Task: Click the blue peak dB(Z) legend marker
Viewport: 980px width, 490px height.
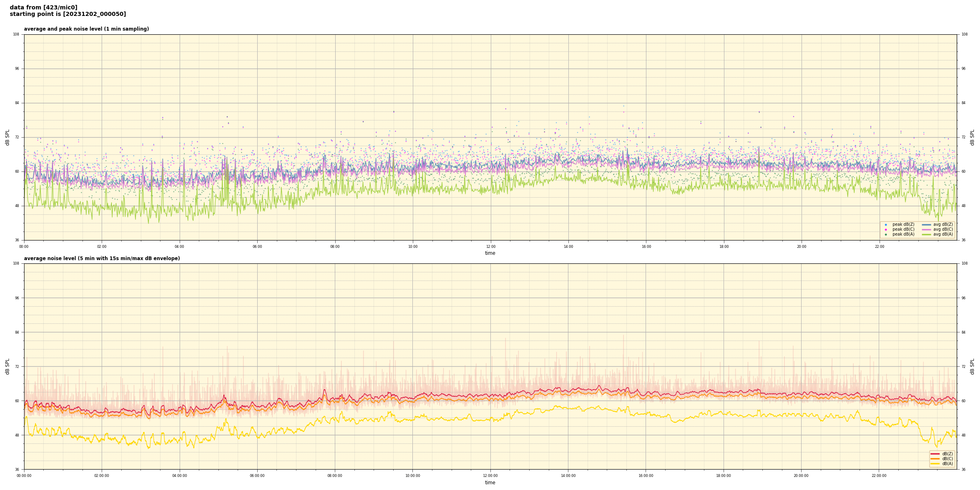Action: [886, 225]
